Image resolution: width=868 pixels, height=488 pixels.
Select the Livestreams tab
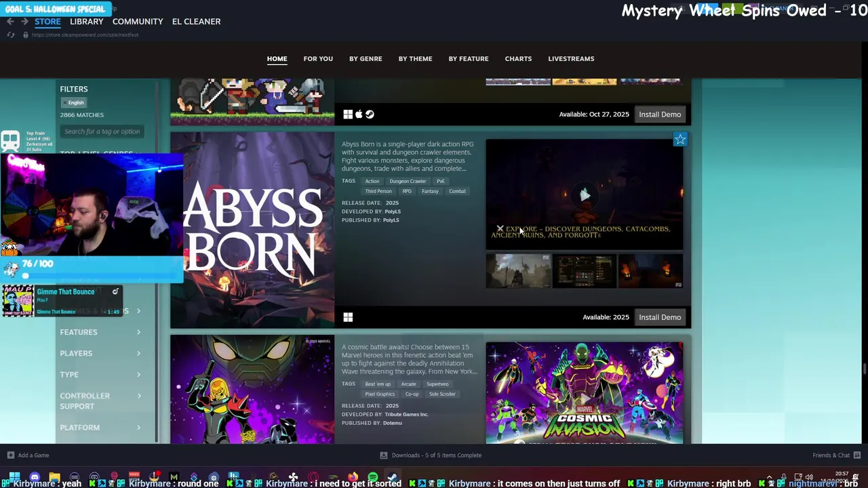click(x=571, y=59)
